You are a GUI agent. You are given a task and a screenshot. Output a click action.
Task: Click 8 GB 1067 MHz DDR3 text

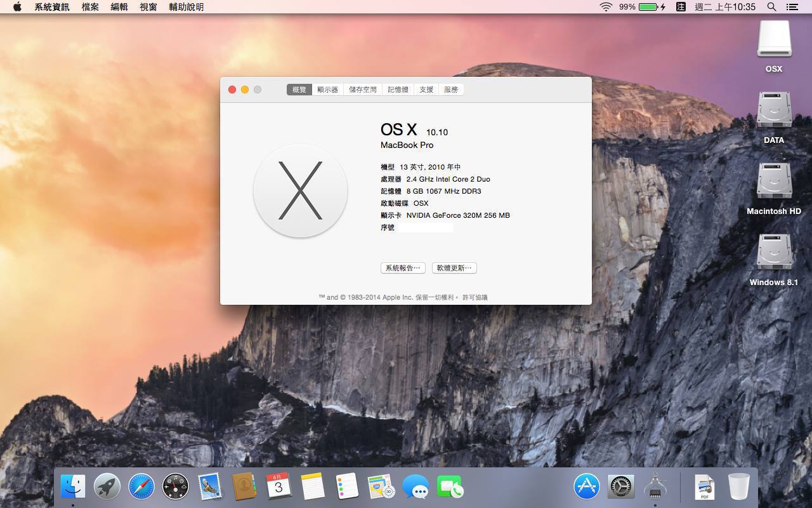444,191
